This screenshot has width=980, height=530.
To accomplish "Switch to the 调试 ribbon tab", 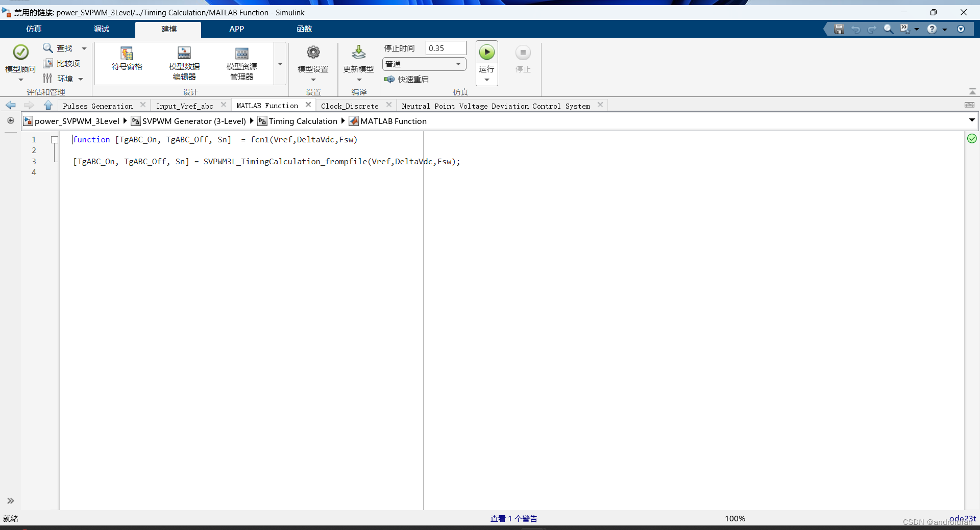I will [102, 29].
